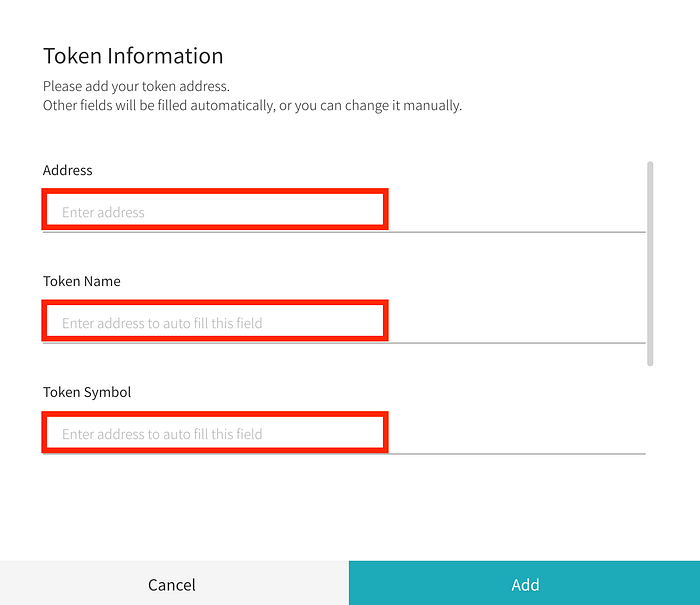
Task: Click the Address input field
Action: point(344,212)
